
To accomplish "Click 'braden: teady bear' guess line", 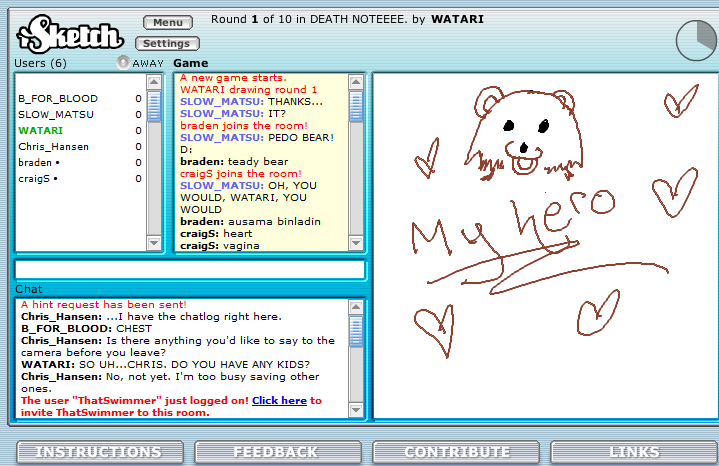I will [x=234, y=161].
